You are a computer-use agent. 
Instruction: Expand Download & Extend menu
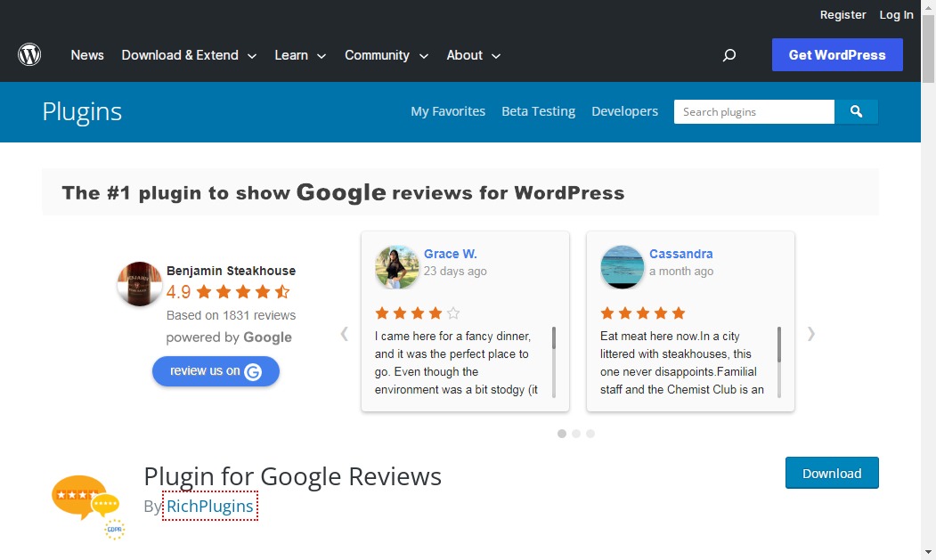click(189, 55)
